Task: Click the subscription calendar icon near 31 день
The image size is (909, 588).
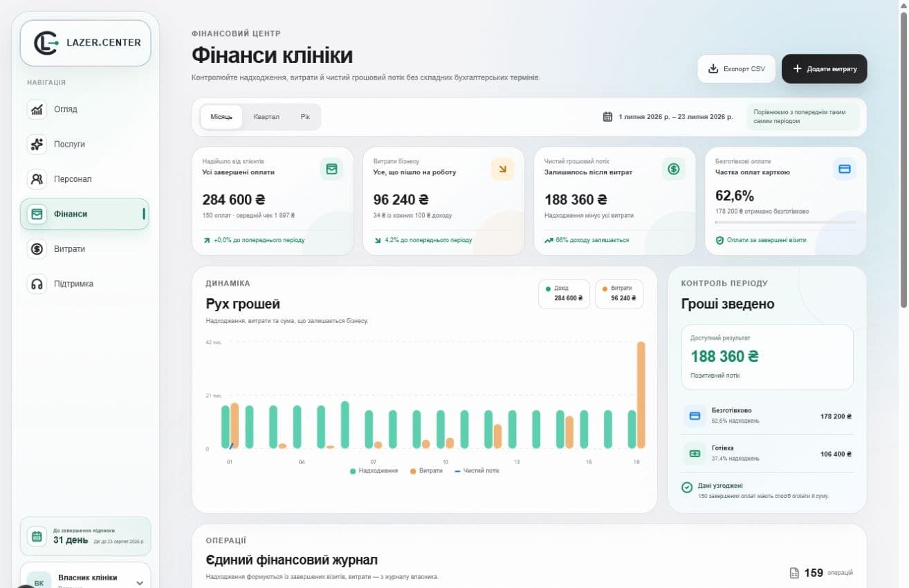Action: [x=37, y=536]
